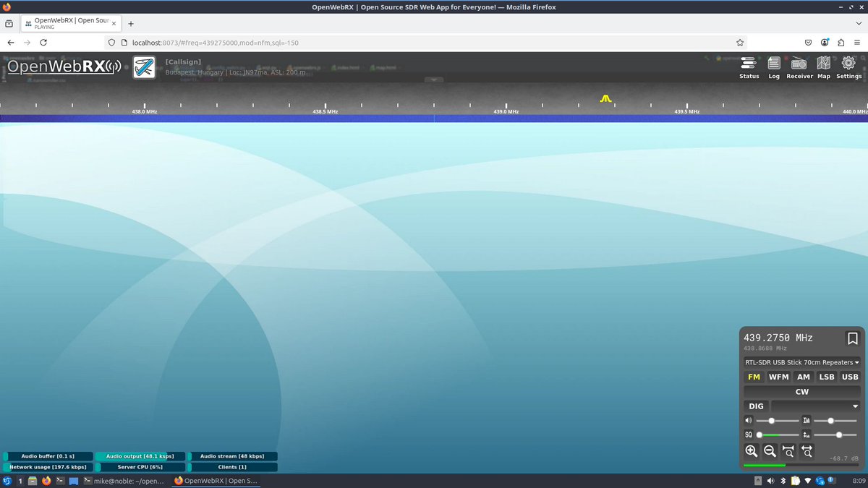868x488 pixels.
Task: Click the receiver avatar image
Action: (x=145, y=68)
